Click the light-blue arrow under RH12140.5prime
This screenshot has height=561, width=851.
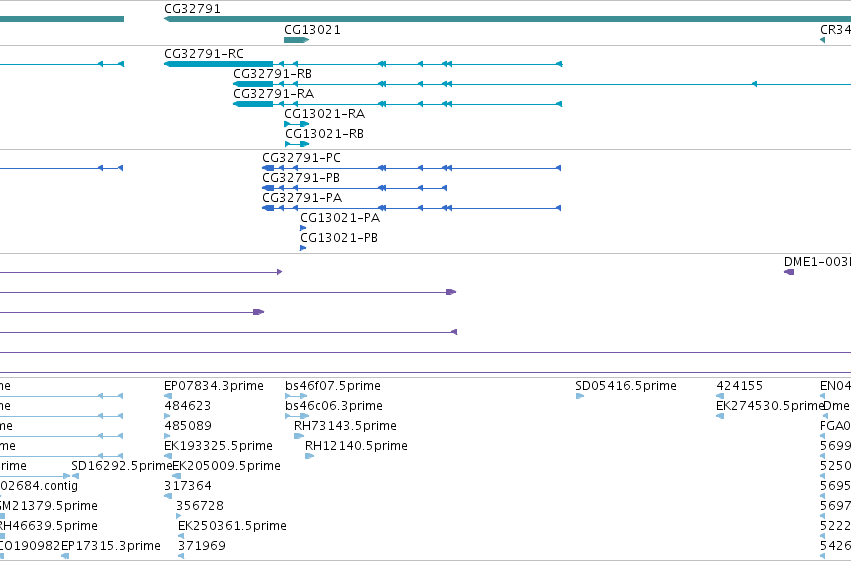309,456
